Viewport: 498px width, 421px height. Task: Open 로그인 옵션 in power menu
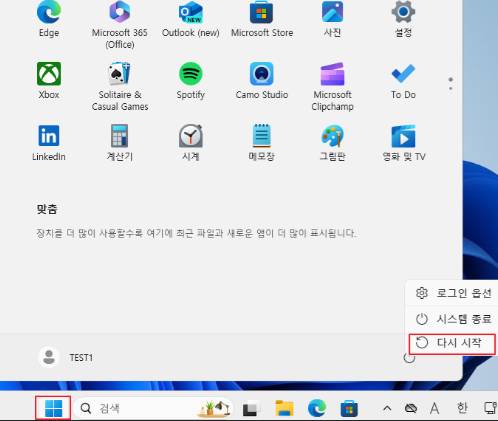pos(452,293)
